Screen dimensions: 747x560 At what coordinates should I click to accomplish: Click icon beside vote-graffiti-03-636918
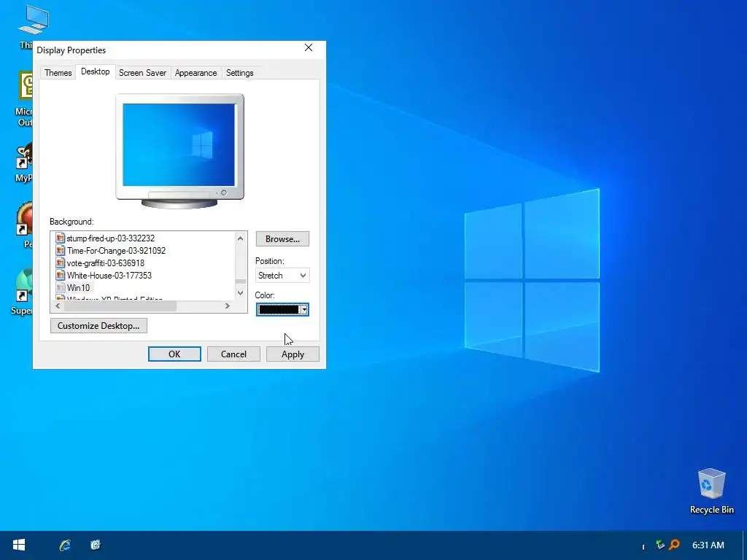pos(60,262)
